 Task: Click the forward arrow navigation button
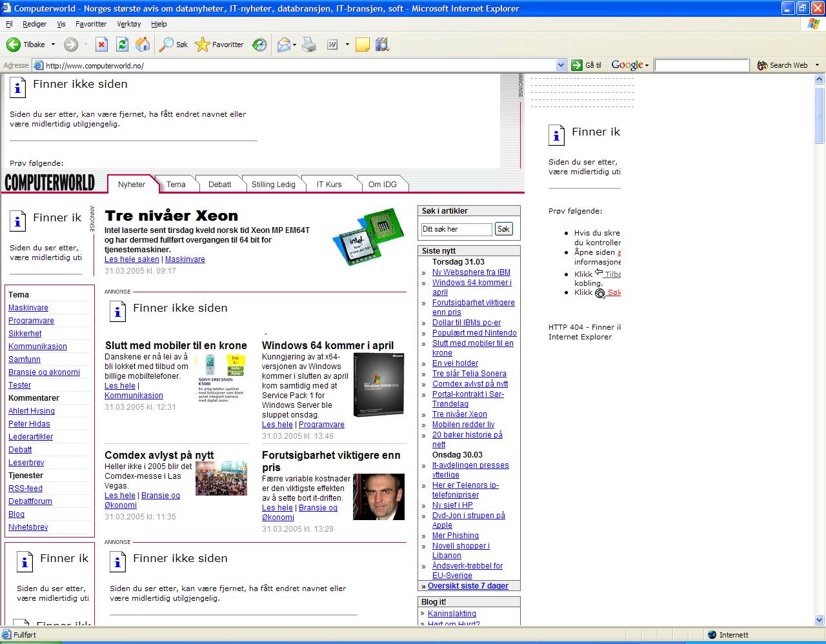click(71, 45)
